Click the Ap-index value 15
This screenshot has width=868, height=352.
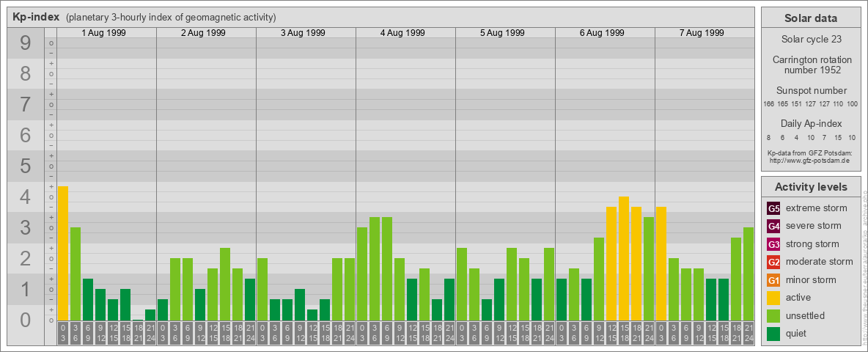[x=838, y=137]
